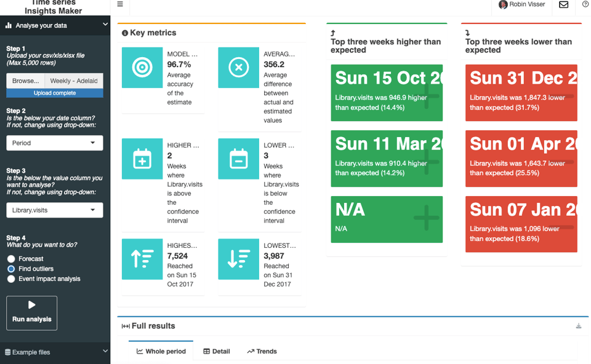Click the lowest value sort-down icon
Screen dimensions: 591x364
click(238, 259)
